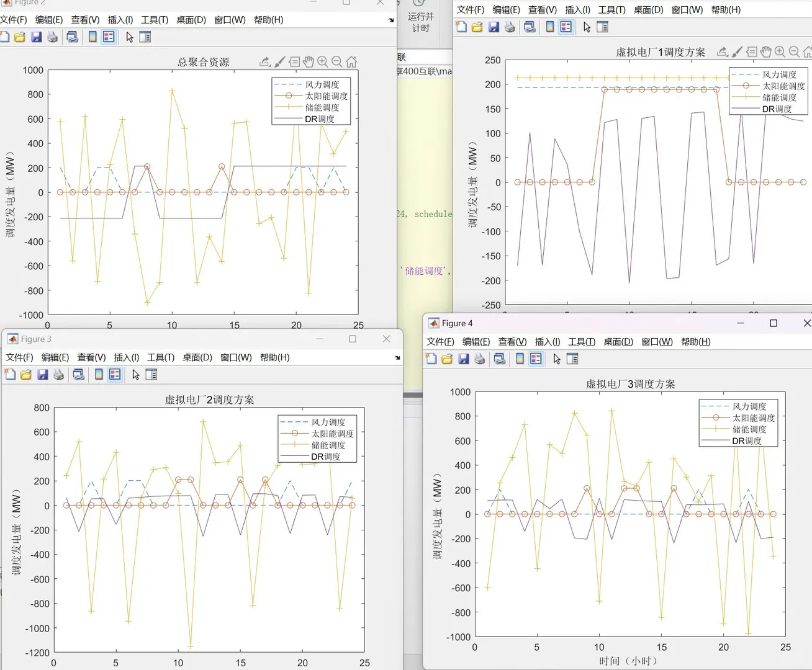Select zoom out on 虚拟电厂1调度方案 axes

[795, 52]
